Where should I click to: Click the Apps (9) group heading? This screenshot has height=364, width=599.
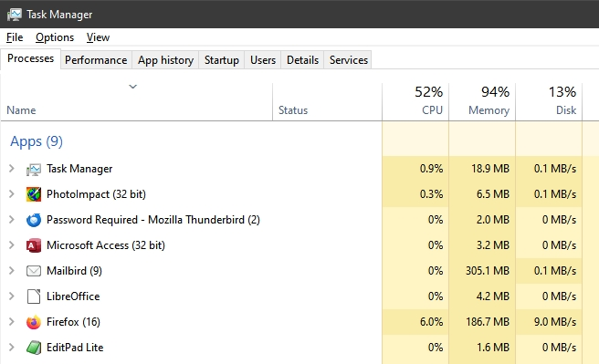37,141
